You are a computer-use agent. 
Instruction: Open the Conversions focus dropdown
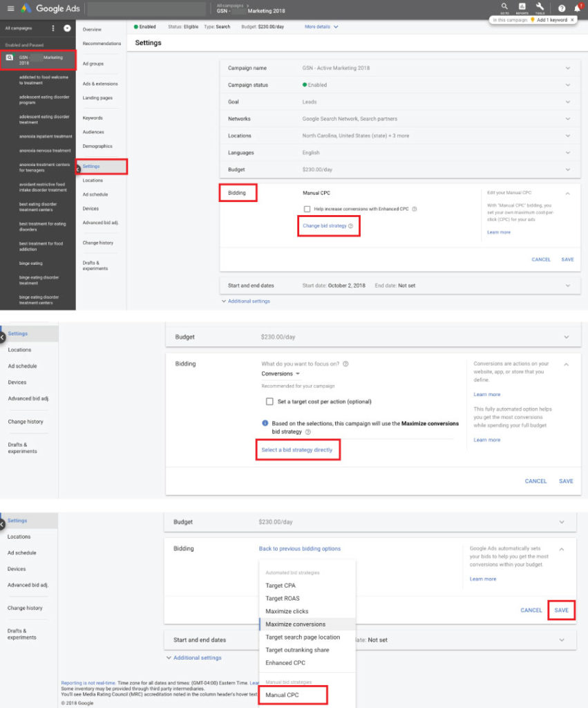281,374
